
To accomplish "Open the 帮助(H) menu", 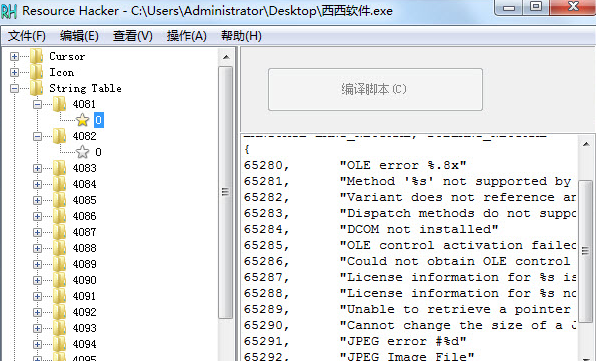I will [241, 36].
